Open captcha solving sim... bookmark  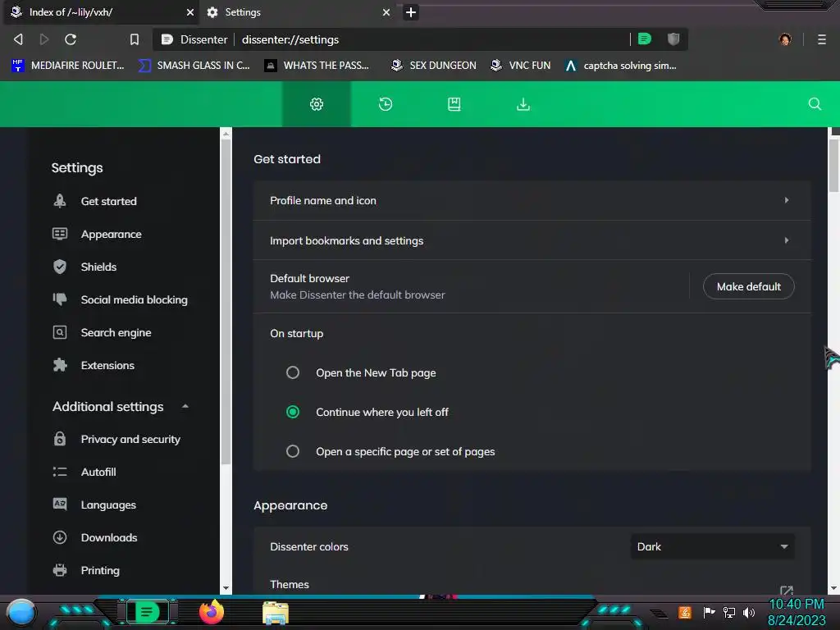click(x=621, y=66)
